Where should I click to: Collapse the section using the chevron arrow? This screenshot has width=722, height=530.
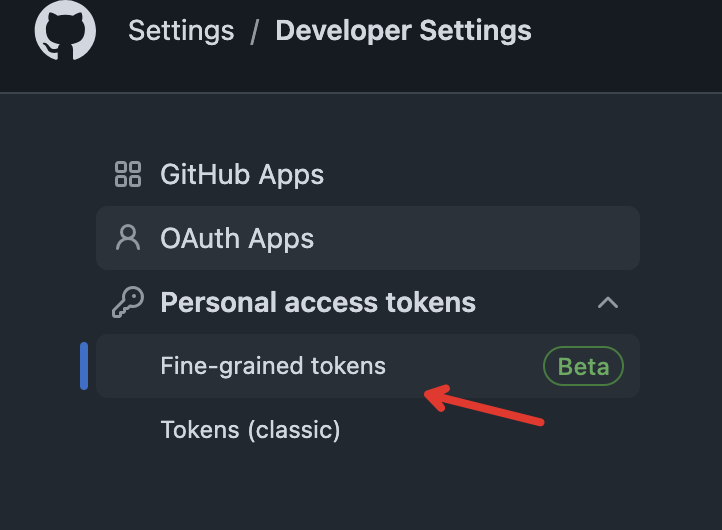coord(607,302)
